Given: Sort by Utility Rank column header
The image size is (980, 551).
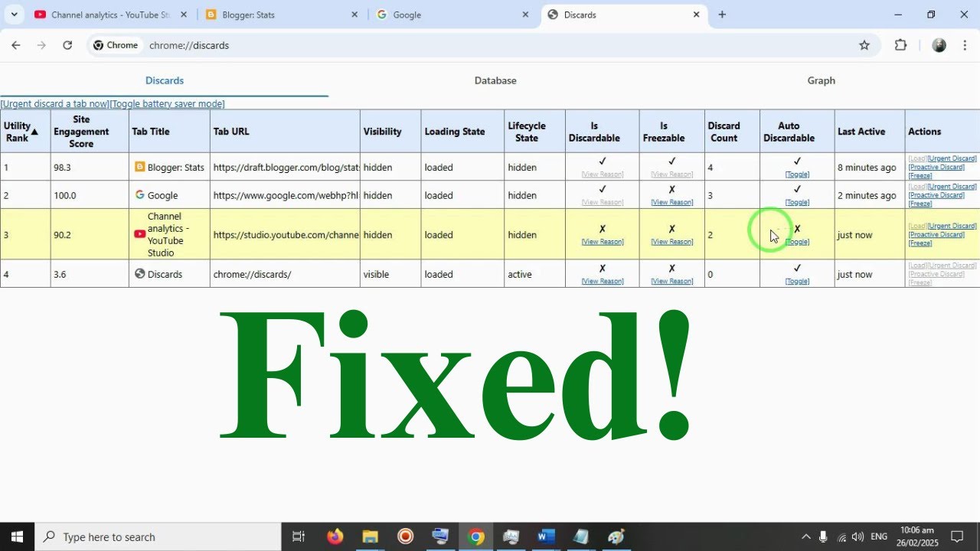Looking at the screenshot, I should pos(25,132).
